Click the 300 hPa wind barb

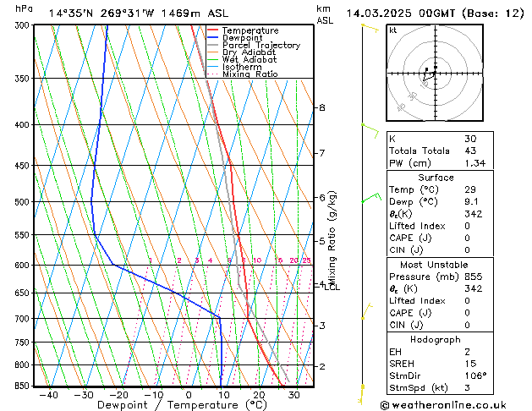click(x=370, y=28)
